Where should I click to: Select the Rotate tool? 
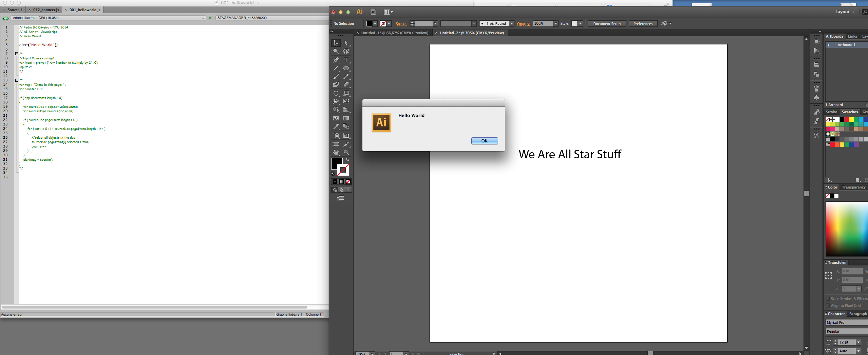(336, 93)
